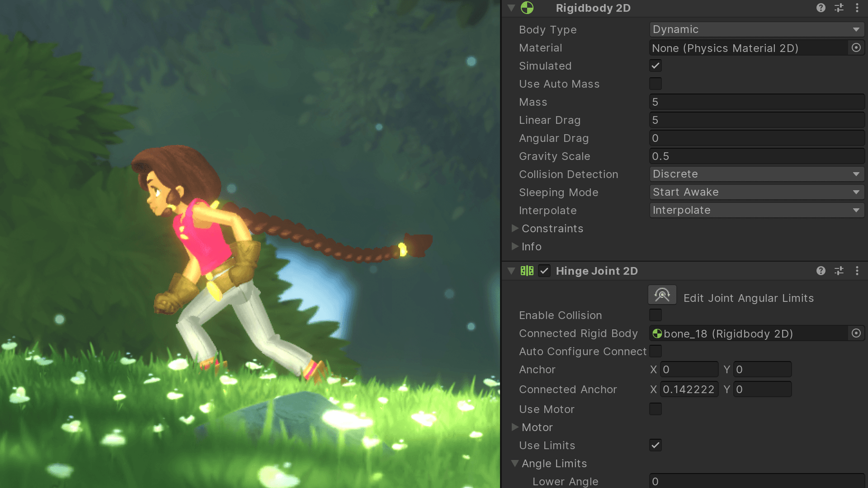Click the Gravity Scale label
The image size is (868, 488).
[555, 156]
